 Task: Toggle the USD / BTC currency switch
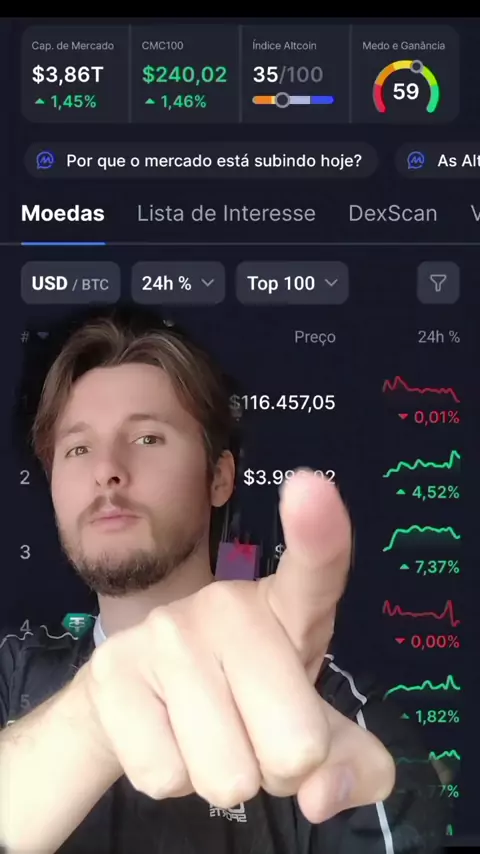pyautogui.click(x=70, y=283)
